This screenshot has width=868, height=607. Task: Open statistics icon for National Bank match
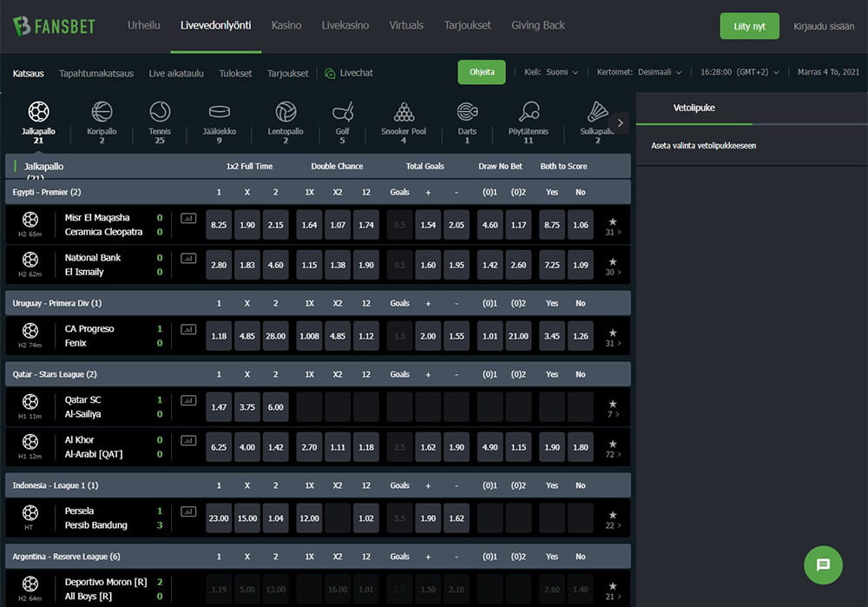pos(188,258)
